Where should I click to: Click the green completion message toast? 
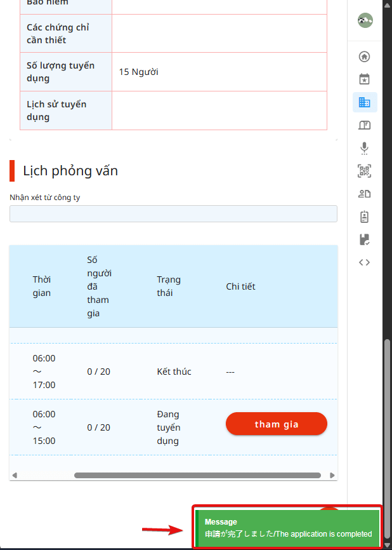coord(287,528)
